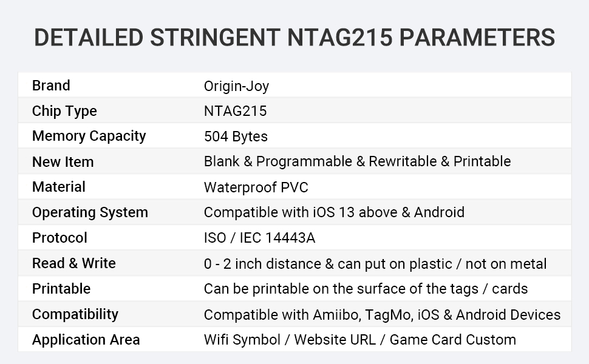
Task: Select the New Item label
Action: tap(63, 162)
